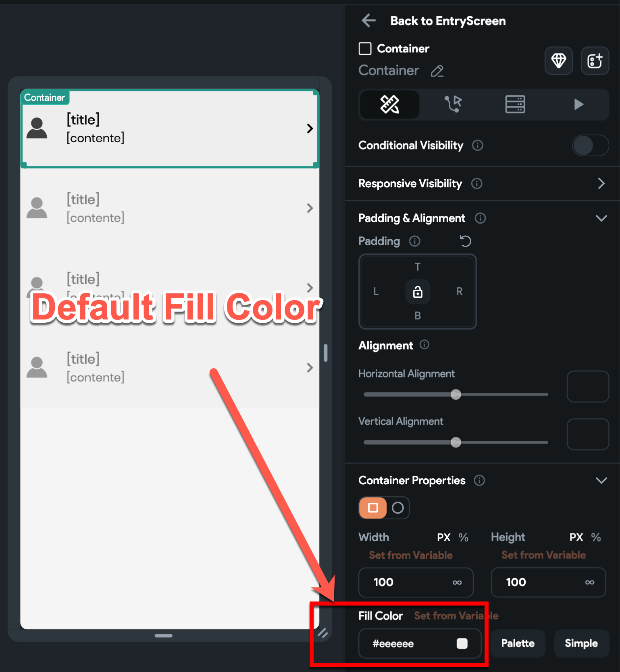Select the properties design tab icon
620x672 pixels.
(x=389, y=104)
